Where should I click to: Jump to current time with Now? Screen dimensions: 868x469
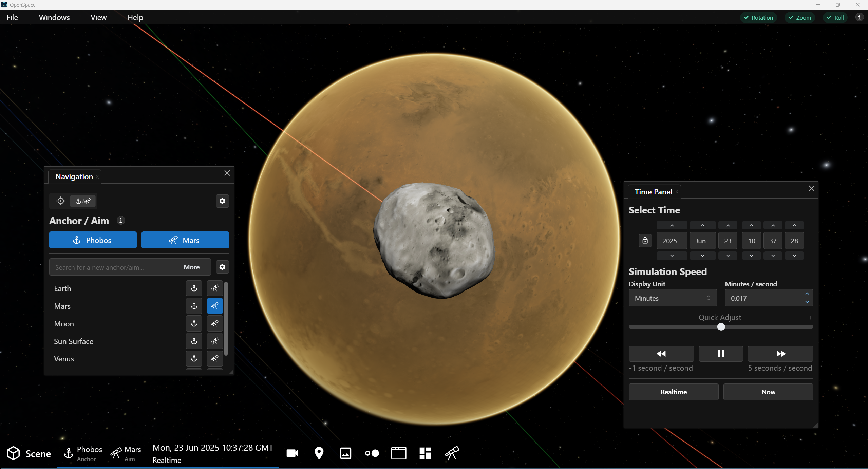pyautogui.click(x=768, y=392)
